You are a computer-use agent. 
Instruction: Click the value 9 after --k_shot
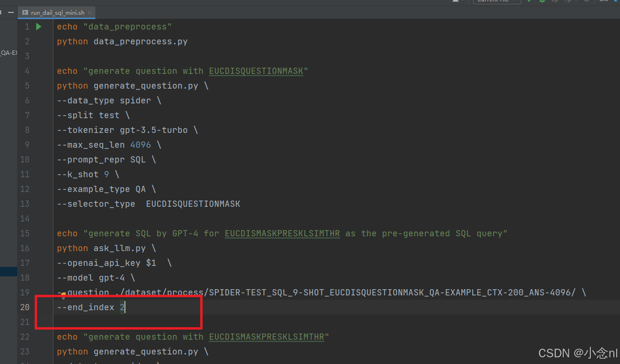tap(107, 174)
